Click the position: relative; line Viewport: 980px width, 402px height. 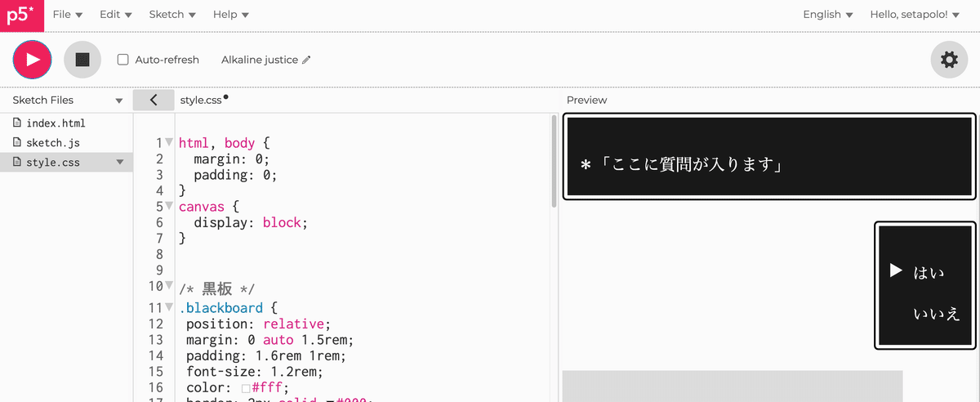(257, 324)
